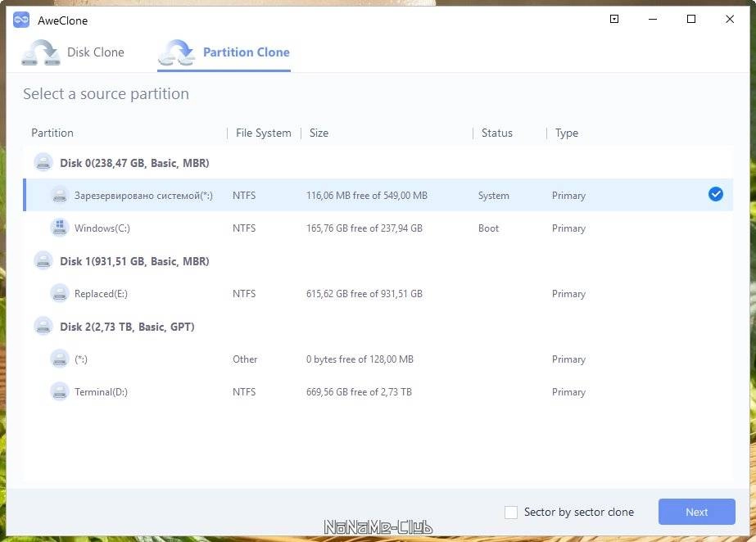This screenshot has height=542, width=756.
Task: Click NTFS in the Windows(C:) row
Action: [244, 228]
